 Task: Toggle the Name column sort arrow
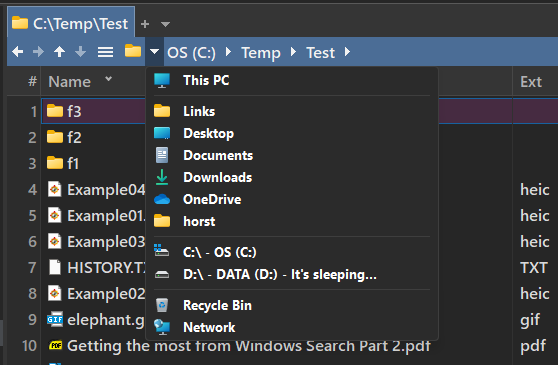click(109, 79)
